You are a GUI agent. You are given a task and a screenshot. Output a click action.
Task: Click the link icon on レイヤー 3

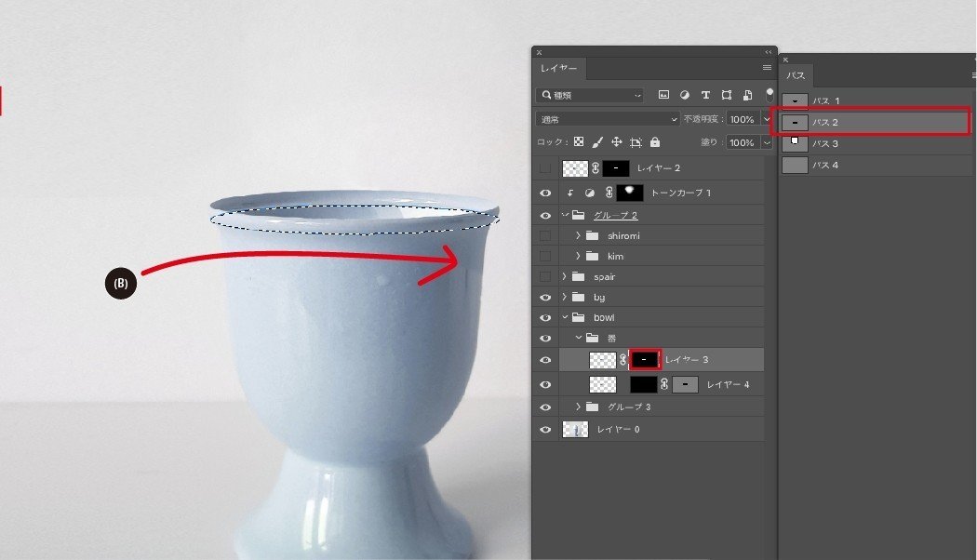(622, 359)
